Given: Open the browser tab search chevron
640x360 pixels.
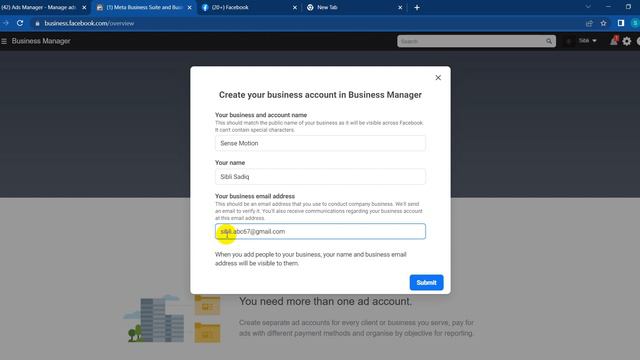Looking at the screenshot, I should 588,7.
